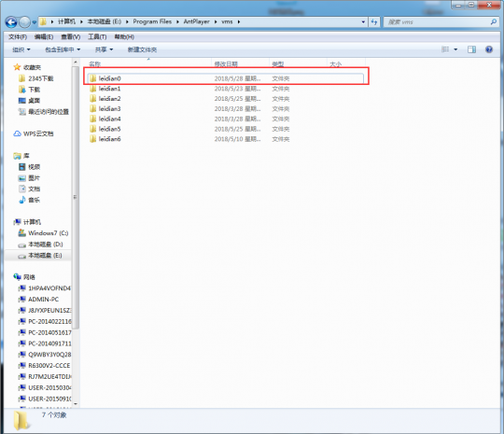Click the Back navigation arrow button
The width and height of the screenshot is (504, 434).
click(x=11, y=22)
